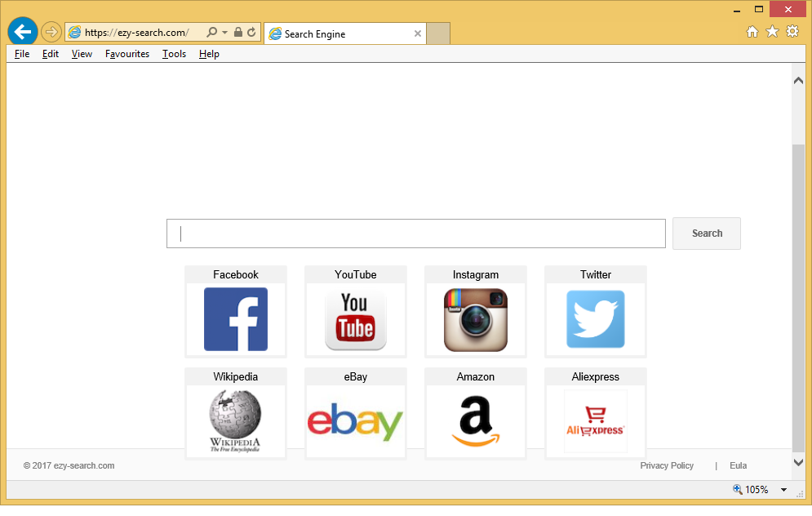812x516 pixels.
Task: Expand the address bar search dropdown
Action: pyautogui.click(x=224, y=33)
